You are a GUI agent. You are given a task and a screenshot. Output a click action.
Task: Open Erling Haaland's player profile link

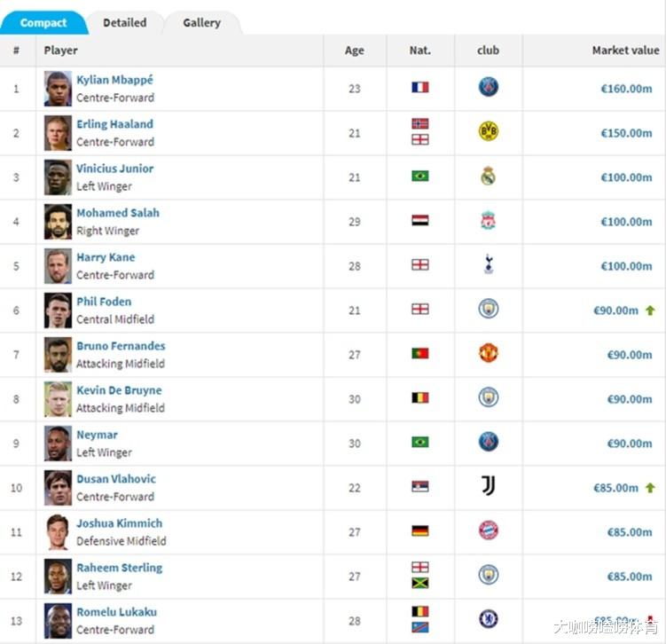click(114, 124)
